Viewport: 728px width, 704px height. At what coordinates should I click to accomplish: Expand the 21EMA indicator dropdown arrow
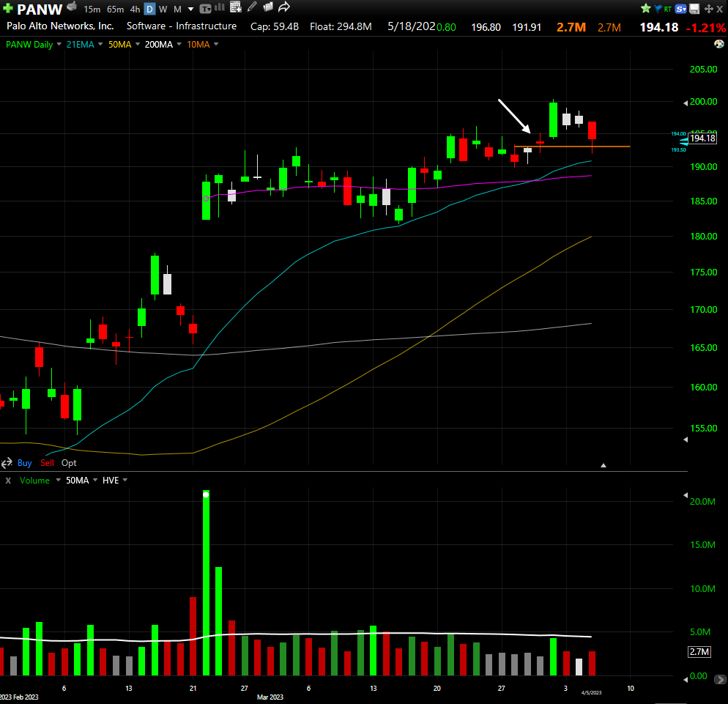[x=100, y=44]
